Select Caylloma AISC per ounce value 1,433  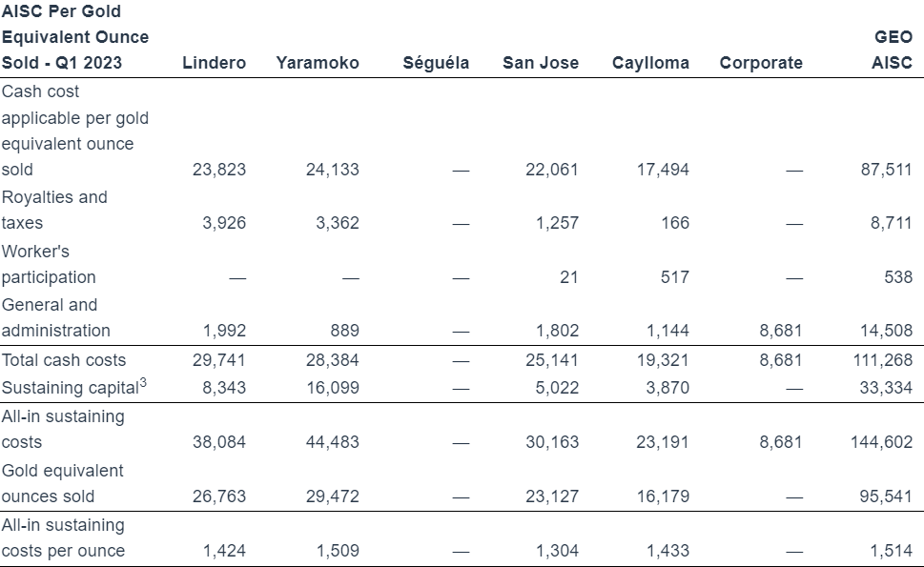pos(667,551)
